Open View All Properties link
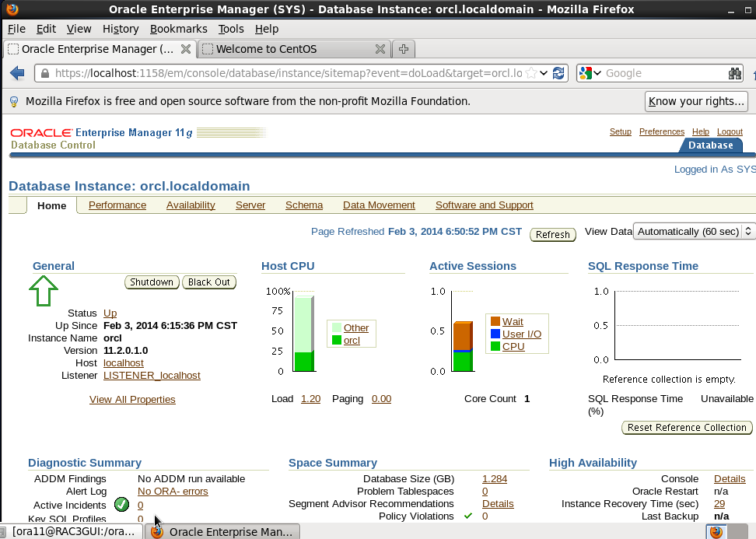Image resolution: width=756 pixels, height=539 pixels. tap(132, 400)
